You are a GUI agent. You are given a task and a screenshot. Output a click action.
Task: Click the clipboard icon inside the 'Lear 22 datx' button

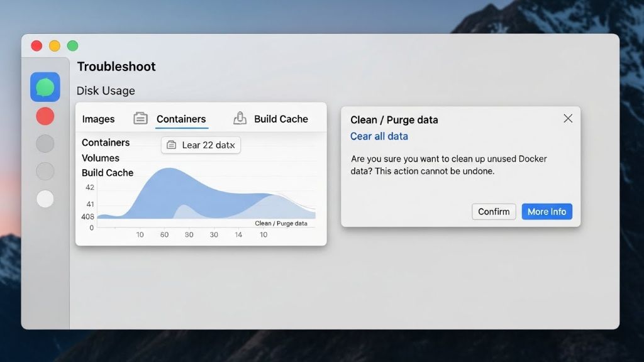click(170, 145)
